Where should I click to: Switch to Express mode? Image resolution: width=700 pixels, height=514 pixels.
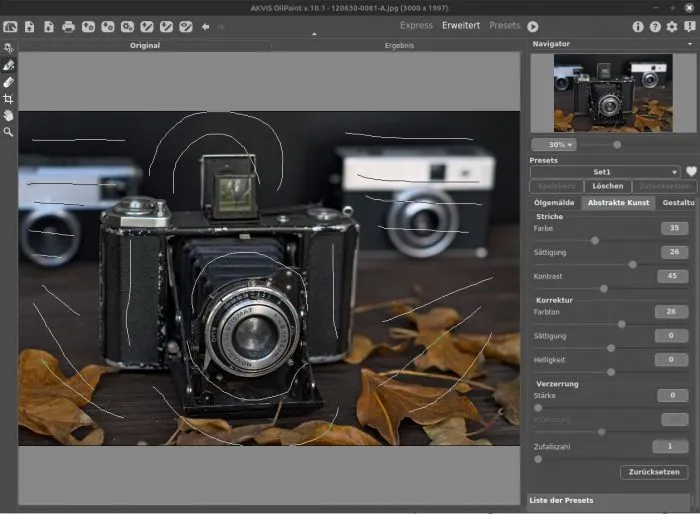[416, 25]
